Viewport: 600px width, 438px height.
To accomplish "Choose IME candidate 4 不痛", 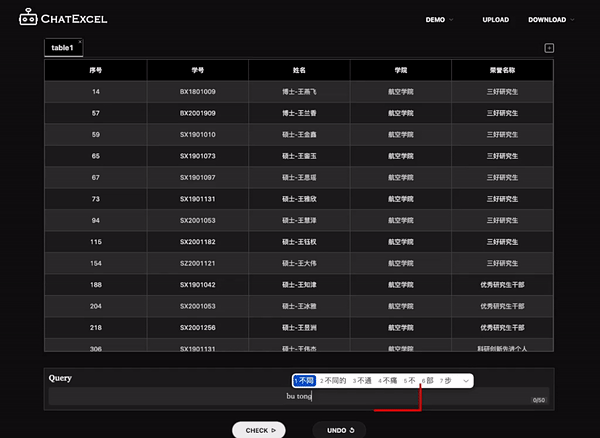I will tap(387, 381).
